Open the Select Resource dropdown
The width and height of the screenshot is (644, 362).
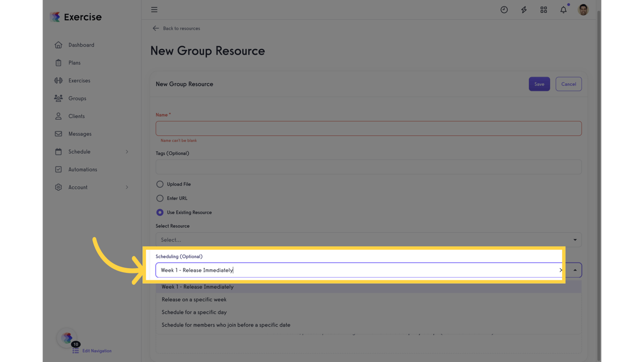(368, 240)
